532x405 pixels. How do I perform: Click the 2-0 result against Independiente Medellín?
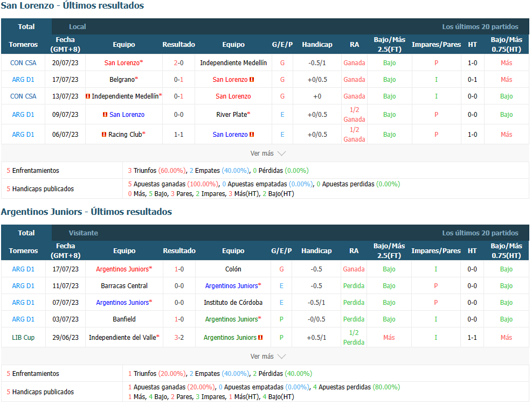[x=179, y=62]
